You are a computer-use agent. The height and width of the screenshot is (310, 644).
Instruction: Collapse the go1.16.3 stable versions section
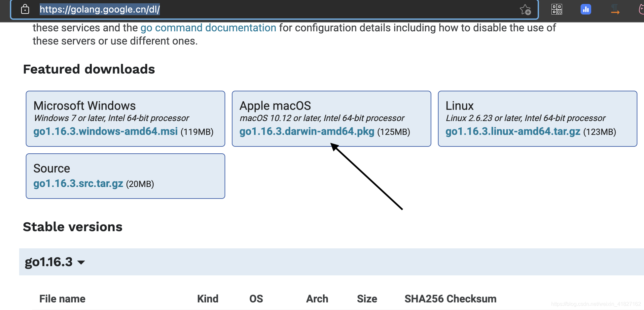pyautogui.click(x=81, y=262)
